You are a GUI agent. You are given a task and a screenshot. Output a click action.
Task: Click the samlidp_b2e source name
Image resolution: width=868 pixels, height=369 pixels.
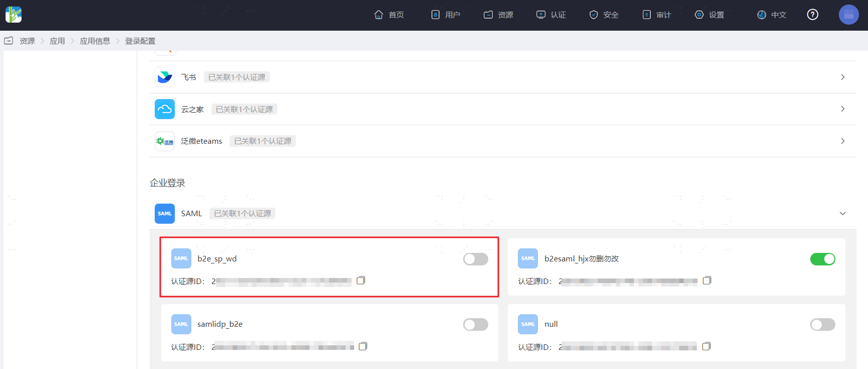[220, 324]
